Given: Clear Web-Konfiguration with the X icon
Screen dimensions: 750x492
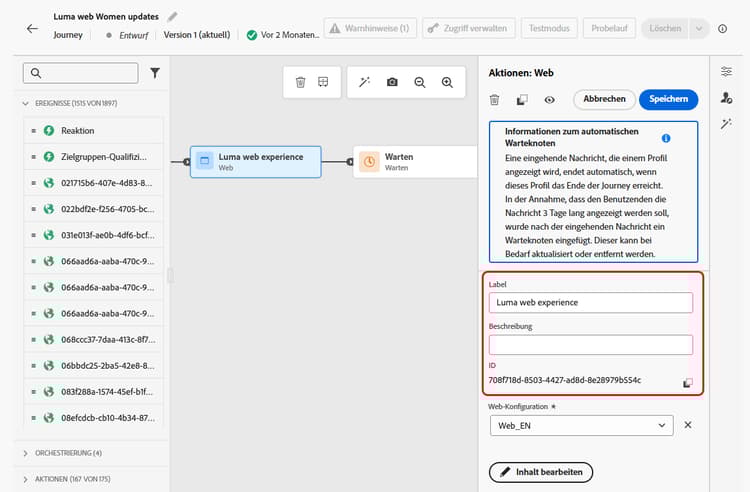Looking at the screenshot, I should pyautogui.click(x=688, y=425).
